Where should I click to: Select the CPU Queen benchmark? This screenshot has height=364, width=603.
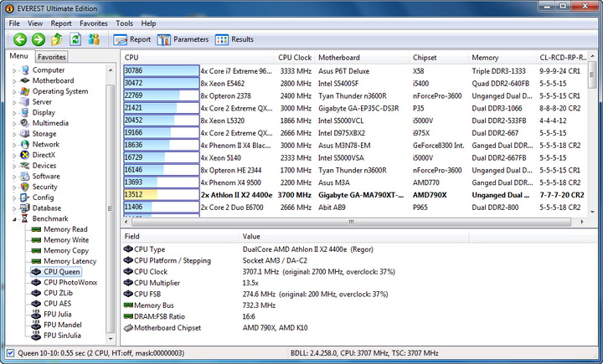tap(56, 272)
